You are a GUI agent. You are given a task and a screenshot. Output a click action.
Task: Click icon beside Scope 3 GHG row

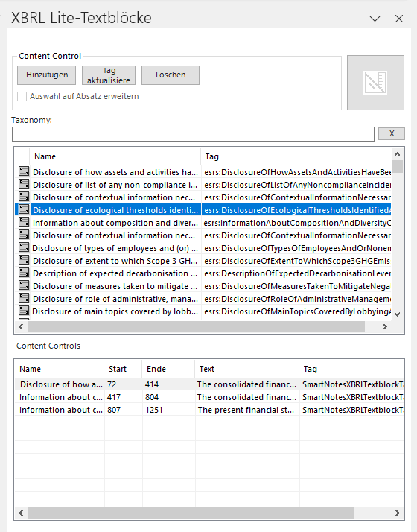pyautogui.click(x=24, y=260)
